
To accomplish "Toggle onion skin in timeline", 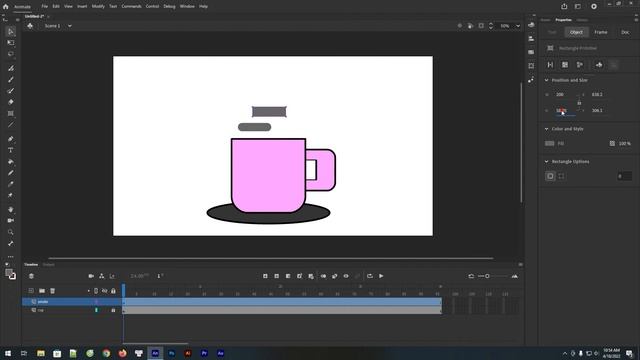I will pos(323,276).
